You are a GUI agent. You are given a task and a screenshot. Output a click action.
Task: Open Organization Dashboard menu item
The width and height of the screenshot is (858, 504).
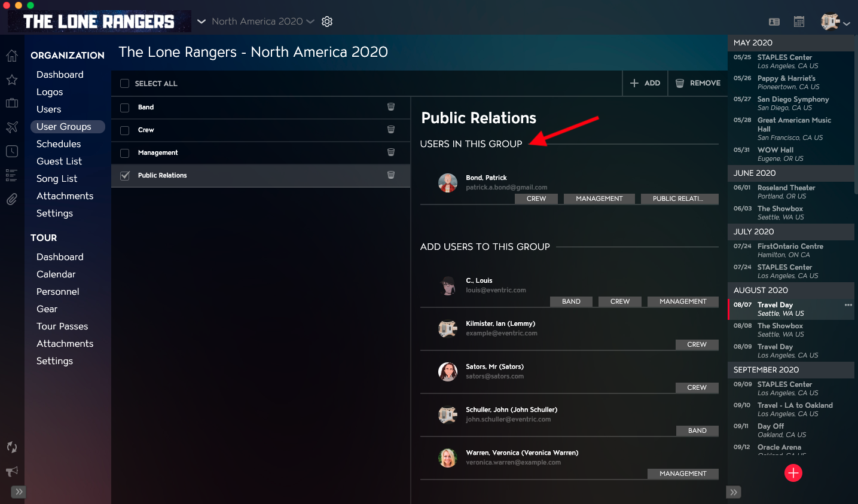60,75
